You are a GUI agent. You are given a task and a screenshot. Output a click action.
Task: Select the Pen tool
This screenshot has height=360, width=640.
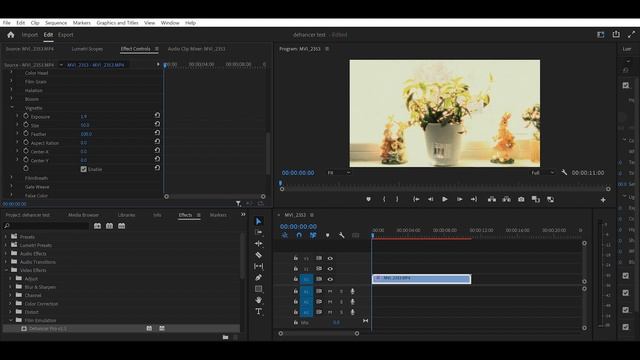click(x=258, y=278)
